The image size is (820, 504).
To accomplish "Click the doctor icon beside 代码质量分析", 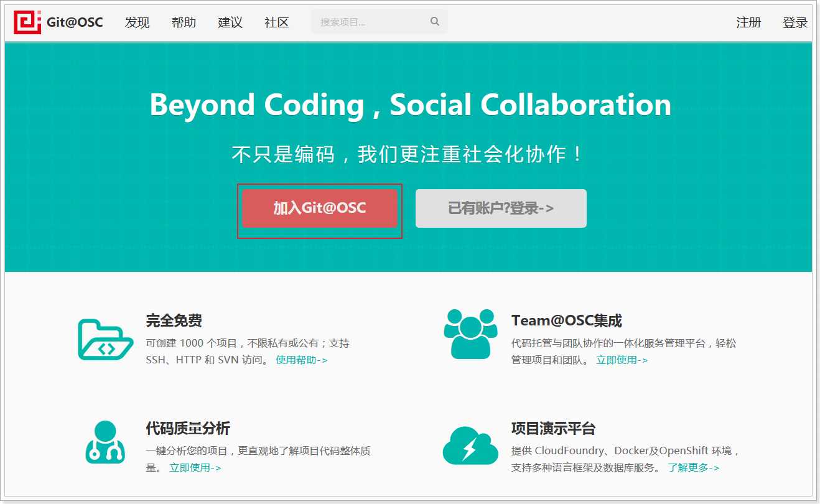I will pos(105,442).
